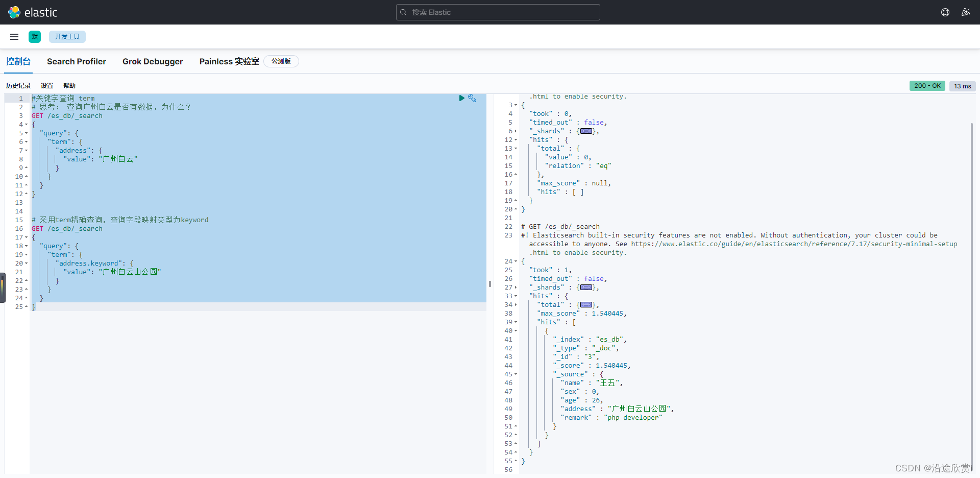Viewport: 980px width, 478px height.
Task: Click the Elastic logo
Action: 33,12
